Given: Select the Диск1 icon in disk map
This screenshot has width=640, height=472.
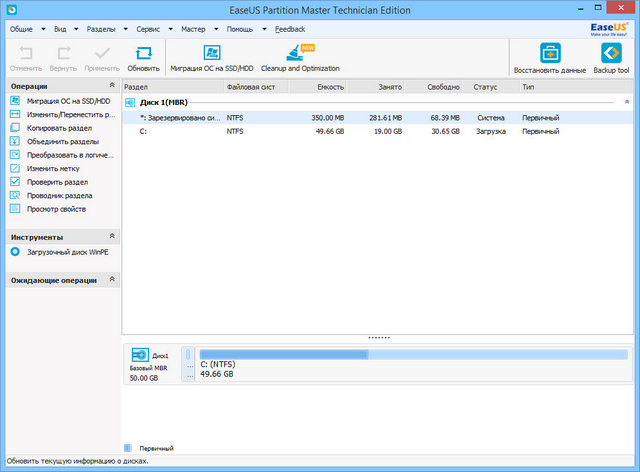Looking at the screenshot, I should (140, 355).
